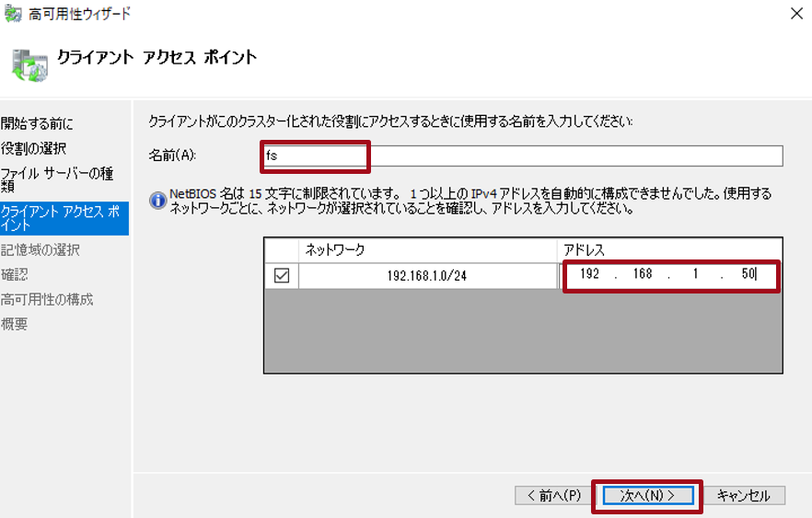
Task: Click the 名前(A) name input field
Action: [522, 155]
